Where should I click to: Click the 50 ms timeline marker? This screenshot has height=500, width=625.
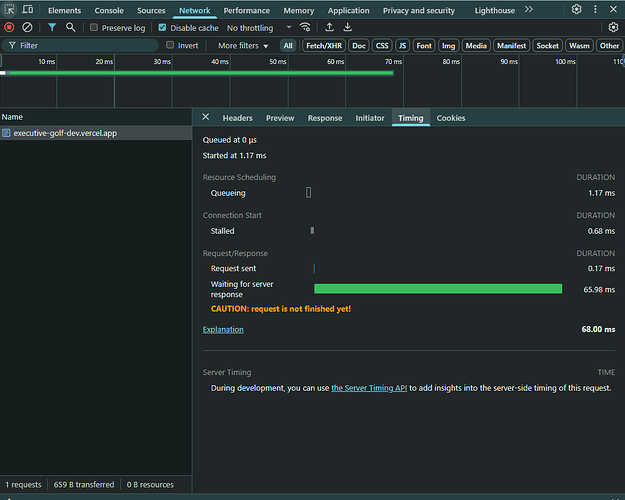(278, 61)
